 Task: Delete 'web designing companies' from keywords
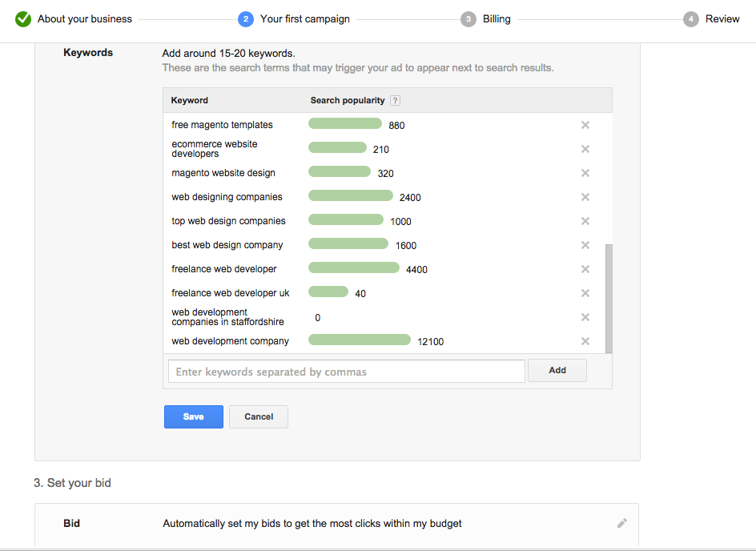585,197
